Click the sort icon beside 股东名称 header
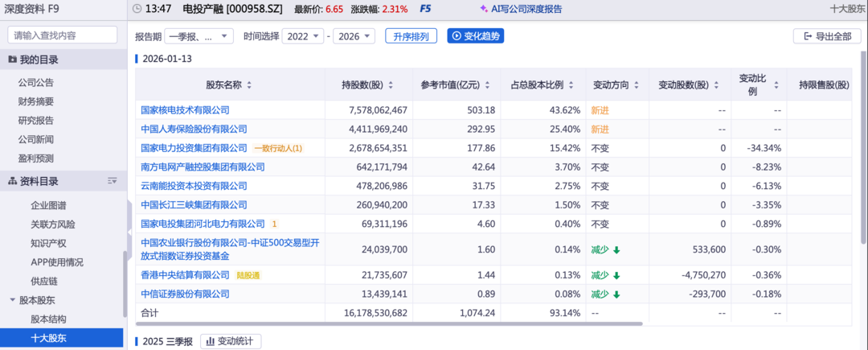 tap(249, 85)
